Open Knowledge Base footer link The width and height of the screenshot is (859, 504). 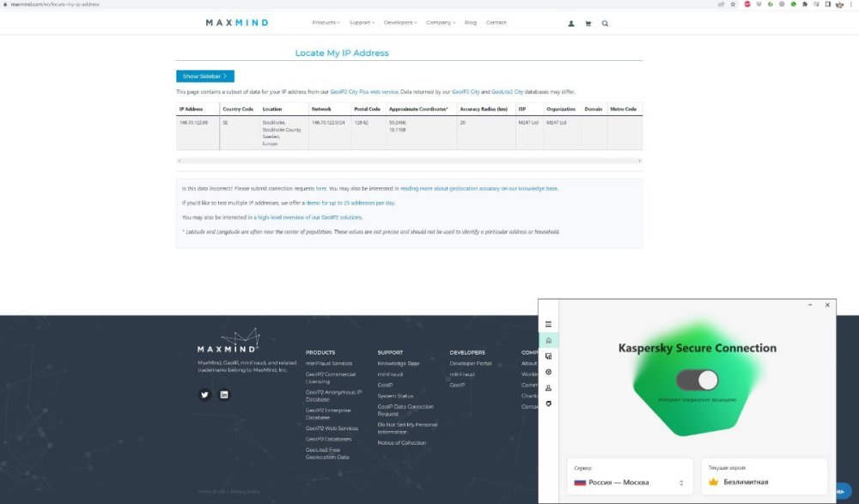click(399, 363)
